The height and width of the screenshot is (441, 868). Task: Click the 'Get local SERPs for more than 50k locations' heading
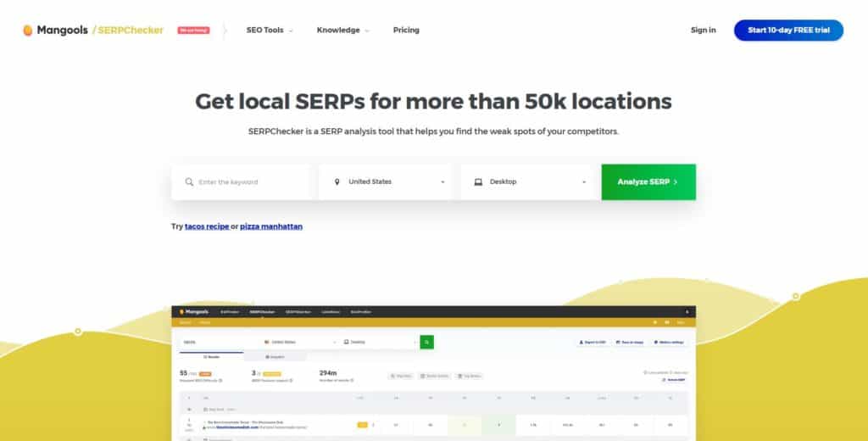(x=433, y=102)
